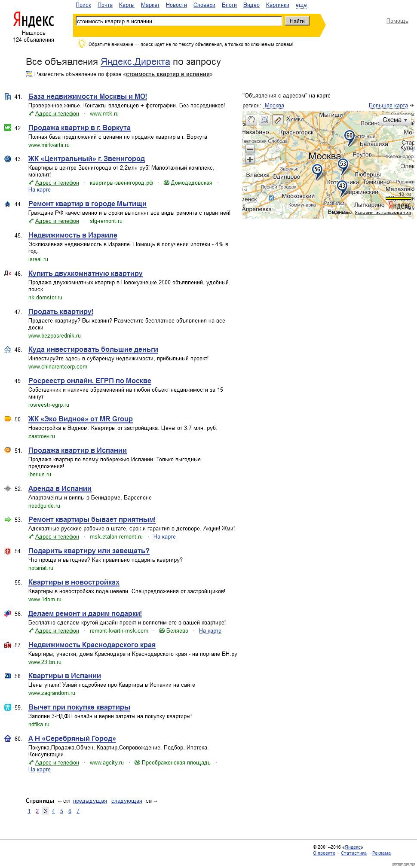Open ad 'Квартиры в Испании'
This screenshot has height=868, width=417.
[x=64, y=676]
